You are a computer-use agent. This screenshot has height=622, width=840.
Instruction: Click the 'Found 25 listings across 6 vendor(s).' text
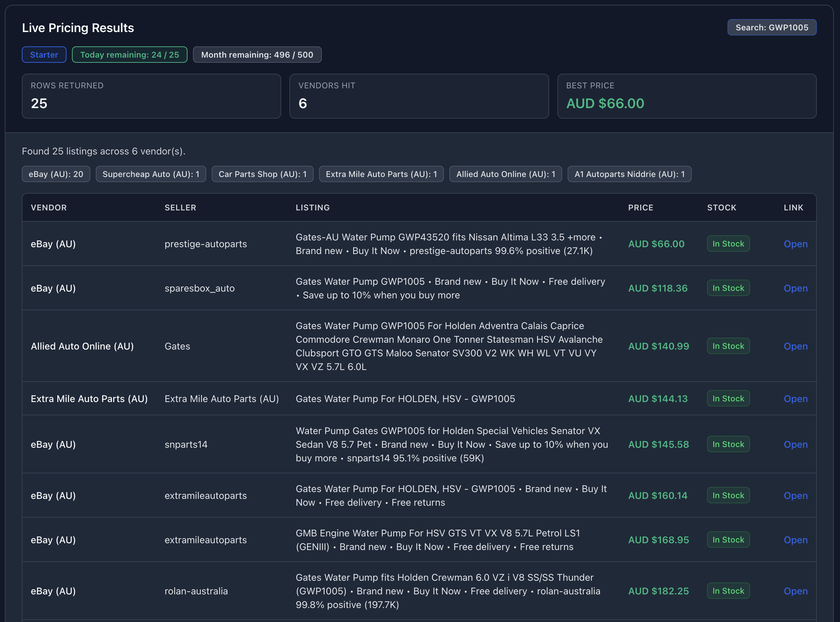click(104, 151)
